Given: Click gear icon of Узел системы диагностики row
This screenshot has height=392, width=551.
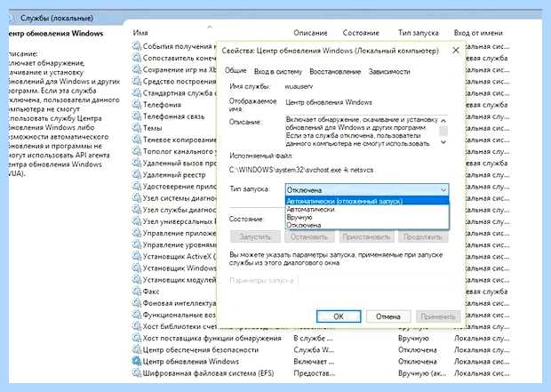Looking at the screenshot, I should (x=136, y=198).
